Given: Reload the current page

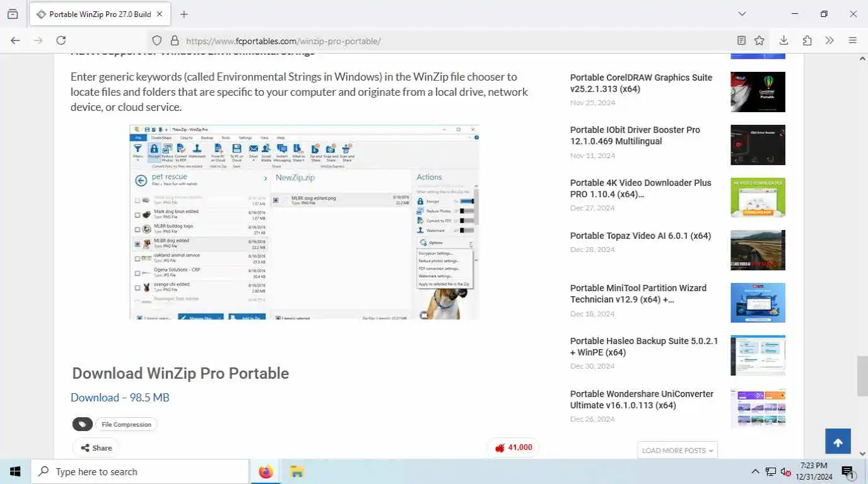Looking at the screenshot, I should point(61,40).
